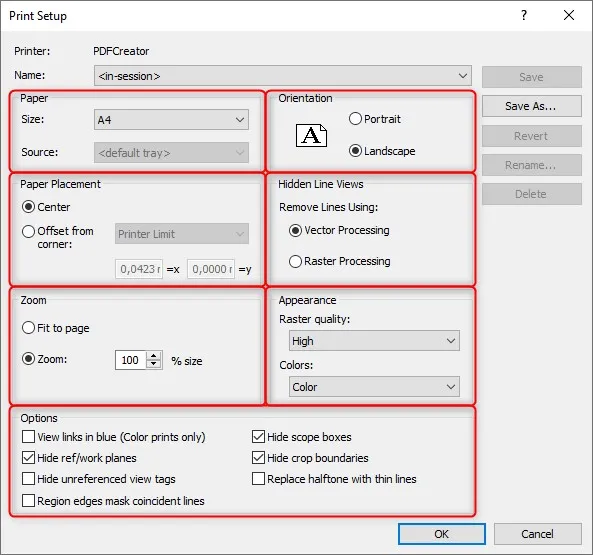Click the Rename... button
593x555 pixels.
point(532,165)
